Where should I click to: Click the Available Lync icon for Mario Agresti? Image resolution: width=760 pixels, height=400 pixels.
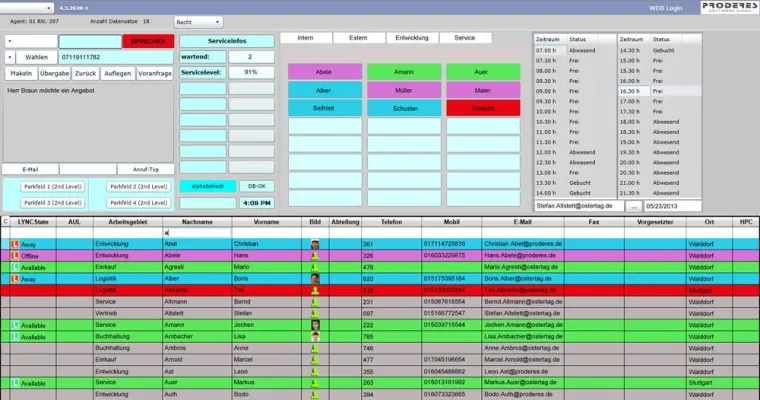[x=15, y=267]
